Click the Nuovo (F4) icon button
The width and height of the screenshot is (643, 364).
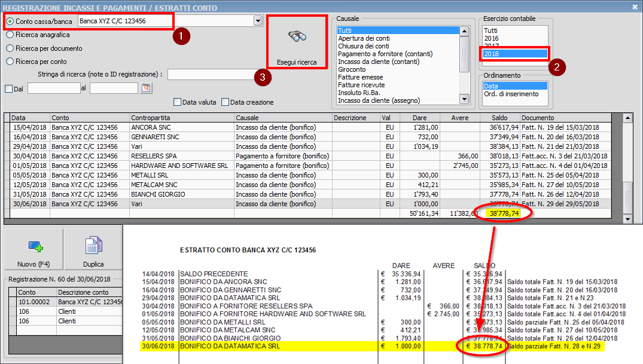point(33,250)
